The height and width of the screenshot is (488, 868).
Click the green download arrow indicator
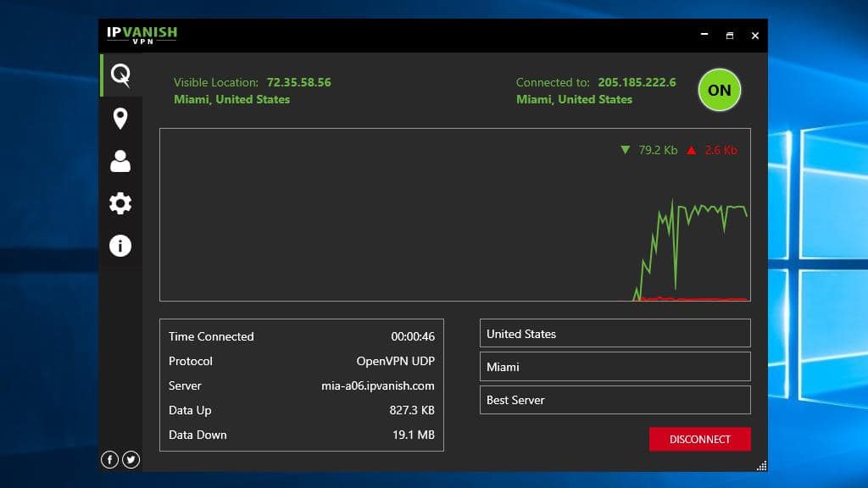click(x=625, y=150)
